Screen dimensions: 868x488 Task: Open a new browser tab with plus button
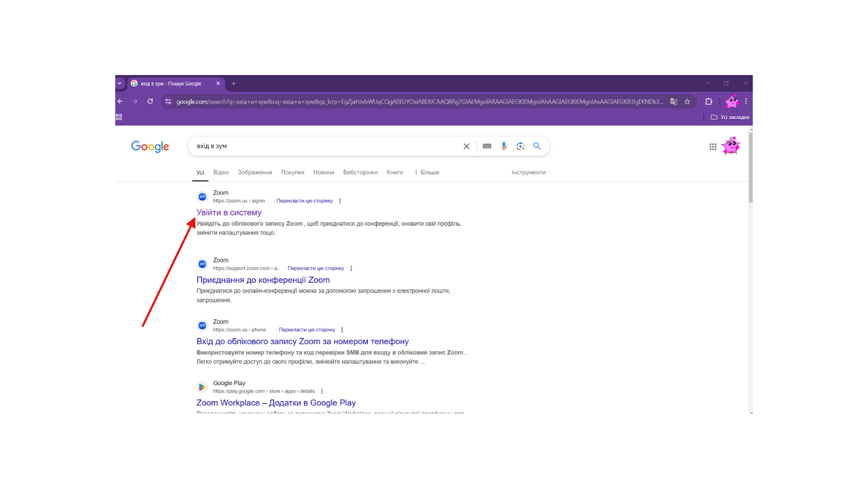click(234, 84)
